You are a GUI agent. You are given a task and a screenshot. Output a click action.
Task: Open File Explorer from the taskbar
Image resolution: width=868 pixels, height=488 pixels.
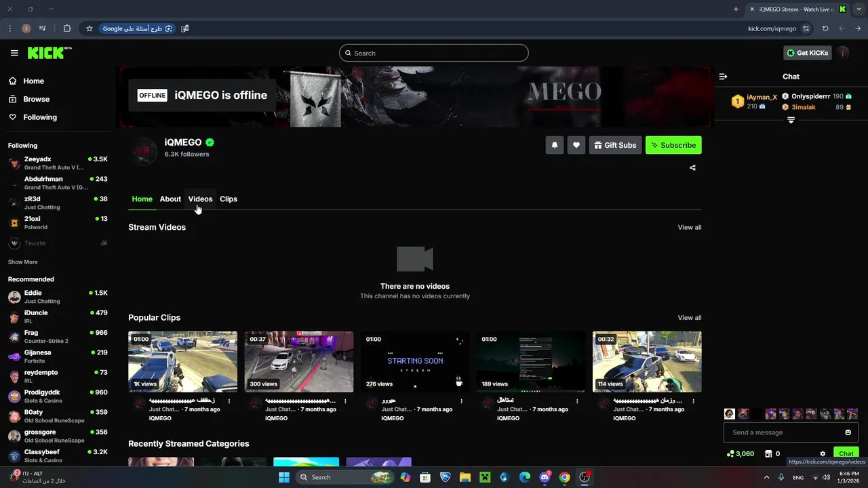coord(465,477)
